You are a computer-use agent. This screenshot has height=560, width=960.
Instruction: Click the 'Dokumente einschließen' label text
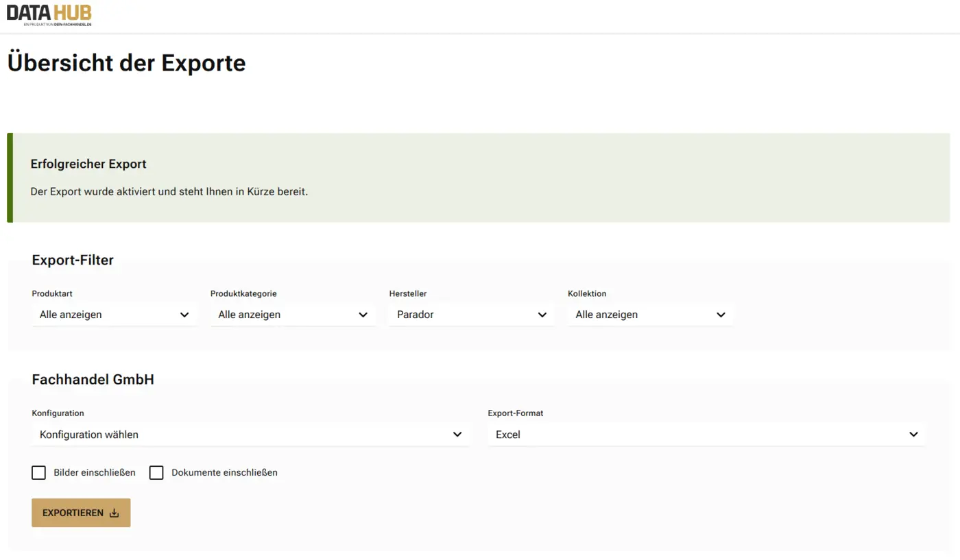point(224,473)
